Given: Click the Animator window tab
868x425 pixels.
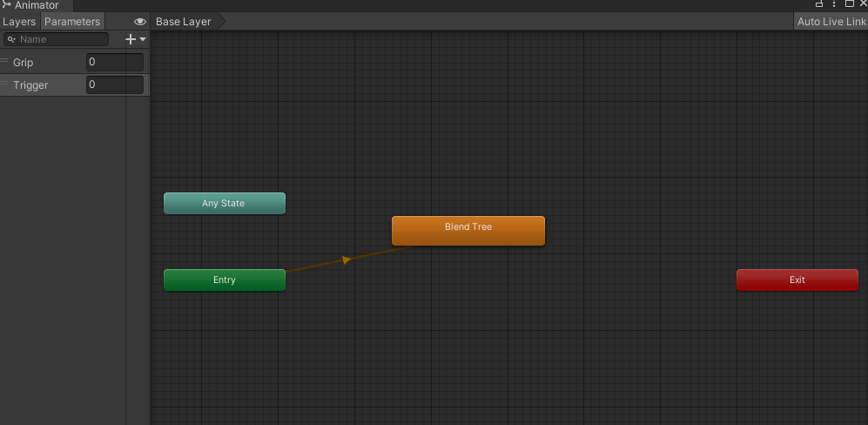Looking at the screenshot, I should click(x=36, y=5).
